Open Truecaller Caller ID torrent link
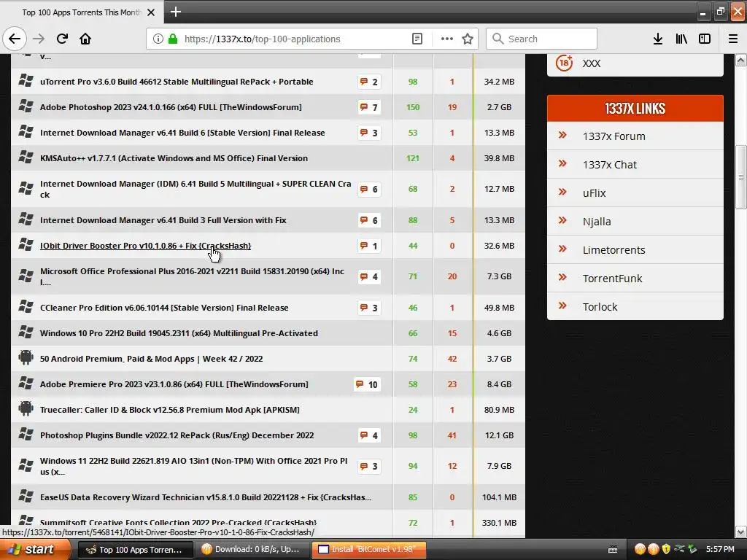The image size is (747, 560). coord(169,410)
